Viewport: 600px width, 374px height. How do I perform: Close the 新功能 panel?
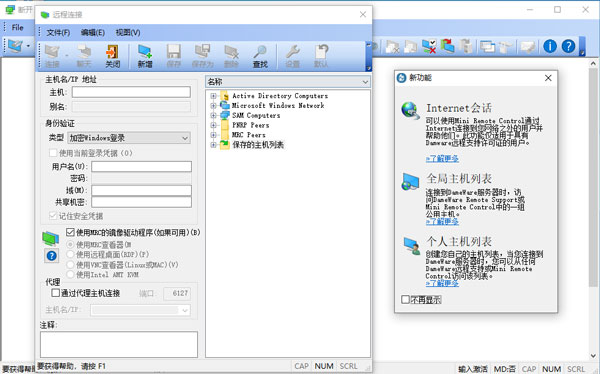coord(548,78)
